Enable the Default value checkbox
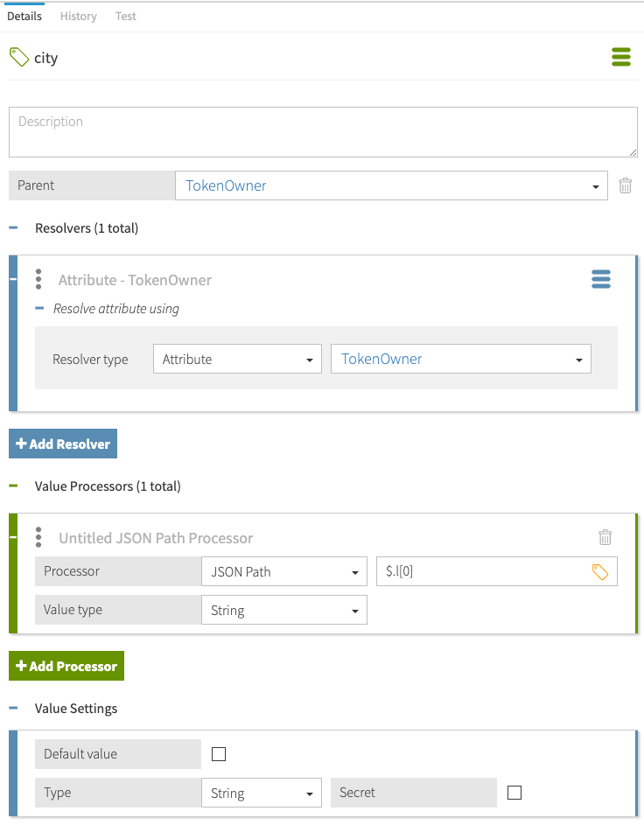The image size is (644, 825). (219, 754)
